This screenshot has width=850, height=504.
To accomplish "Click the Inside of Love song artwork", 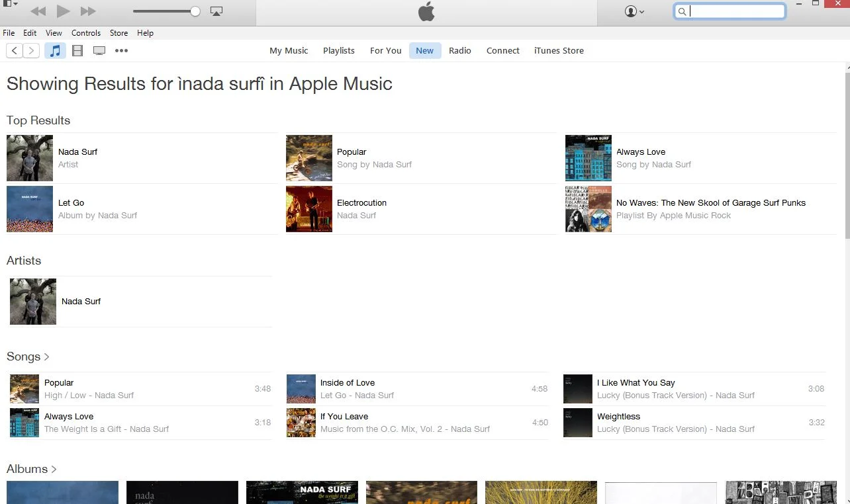I will tap(301, 389).
